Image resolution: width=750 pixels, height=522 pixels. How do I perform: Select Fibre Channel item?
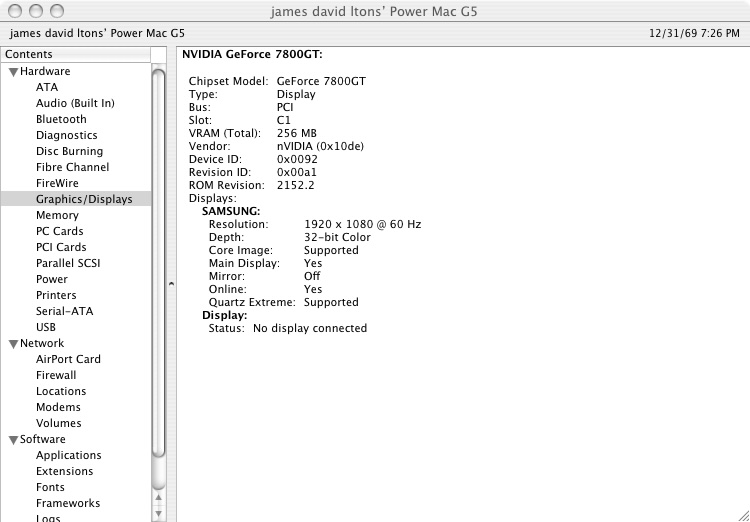(72, 167)
